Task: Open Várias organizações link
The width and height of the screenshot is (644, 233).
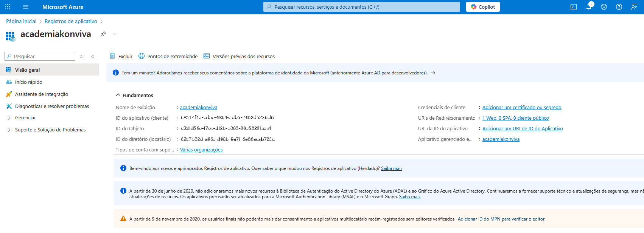Action: [x=201, y=150]
